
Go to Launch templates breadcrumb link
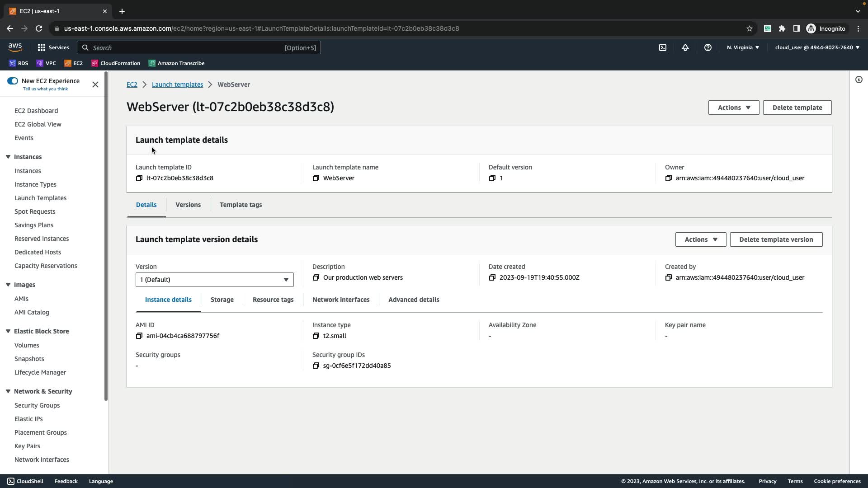[177, 84]
